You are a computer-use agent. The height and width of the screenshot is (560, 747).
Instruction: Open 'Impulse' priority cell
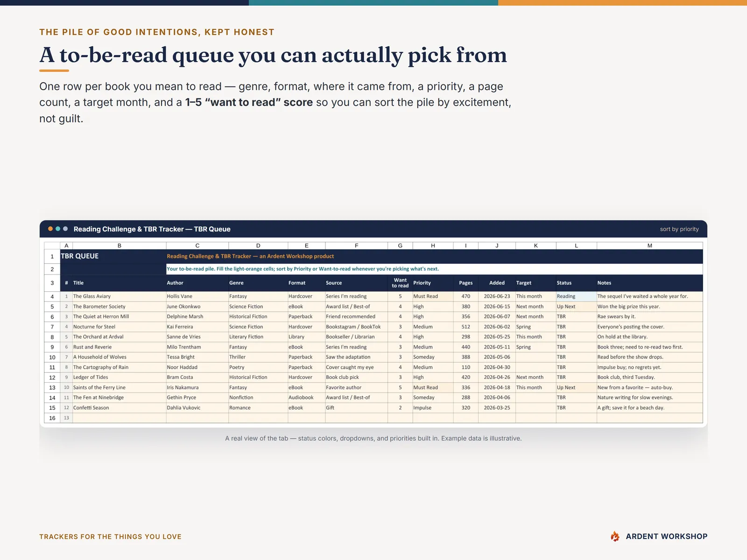[x=433, y=408]
